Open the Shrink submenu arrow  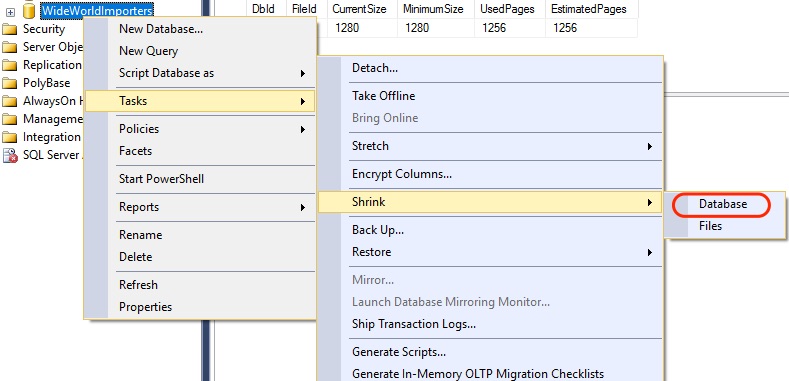pyautogui.click(x=650, y=202)
